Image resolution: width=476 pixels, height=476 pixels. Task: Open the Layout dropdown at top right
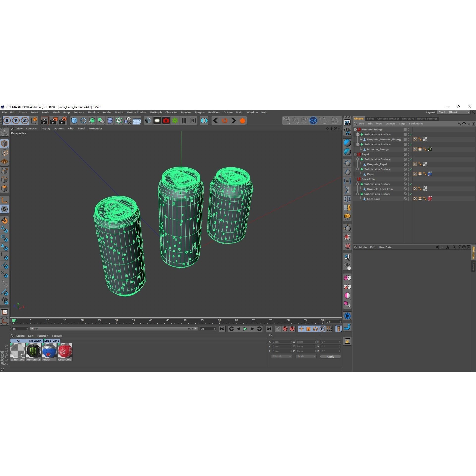454,112
